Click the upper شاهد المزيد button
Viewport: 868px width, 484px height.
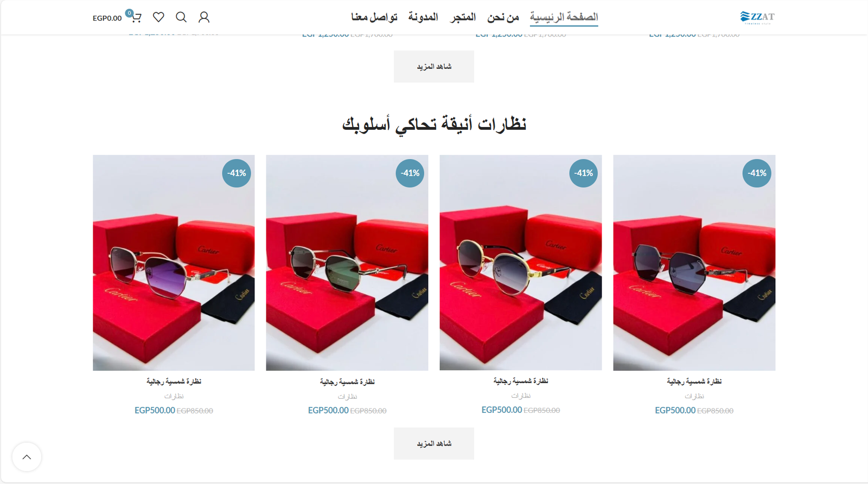coord(434,67)
